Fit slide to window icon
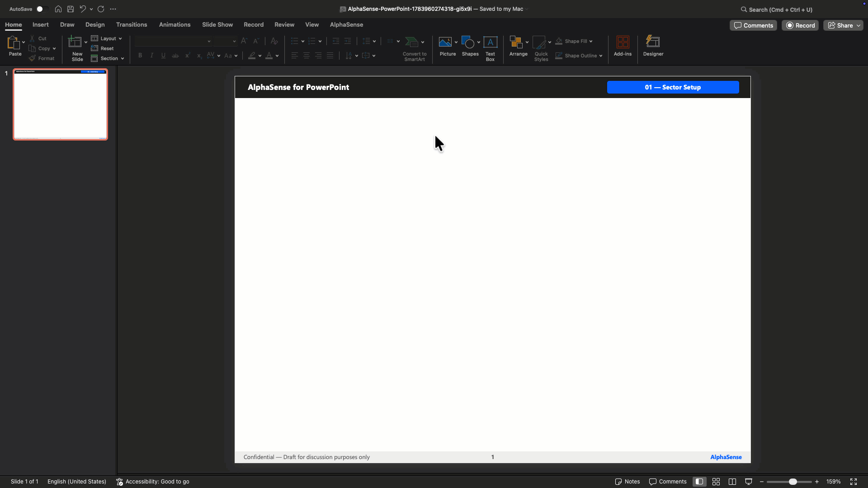 point(854,482)
